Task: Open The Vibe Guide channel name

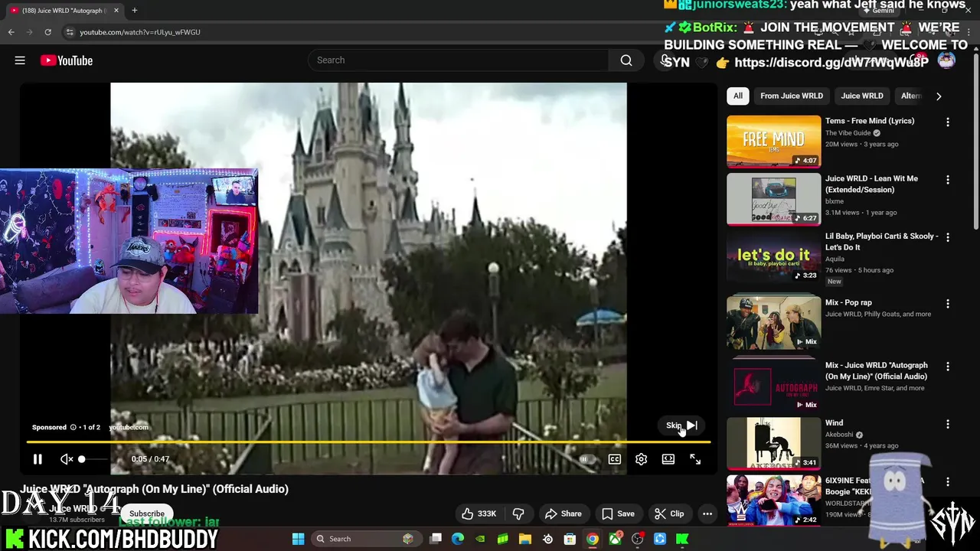Action: pos(848,133)
